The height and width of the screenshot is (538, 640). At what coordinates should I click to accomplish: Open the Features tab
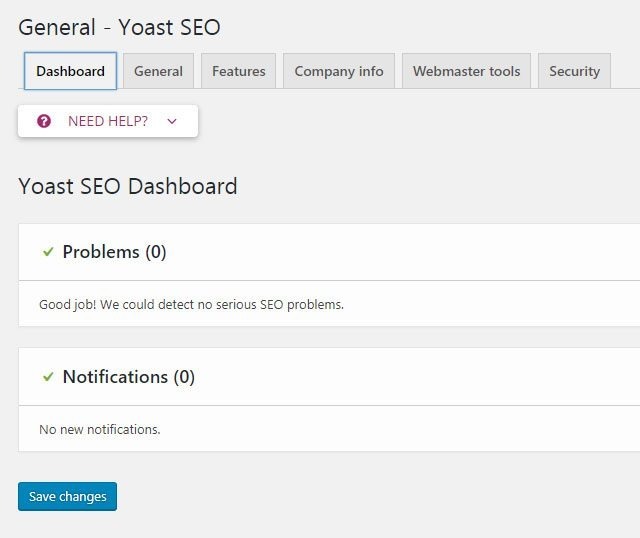tap(239, 71)
